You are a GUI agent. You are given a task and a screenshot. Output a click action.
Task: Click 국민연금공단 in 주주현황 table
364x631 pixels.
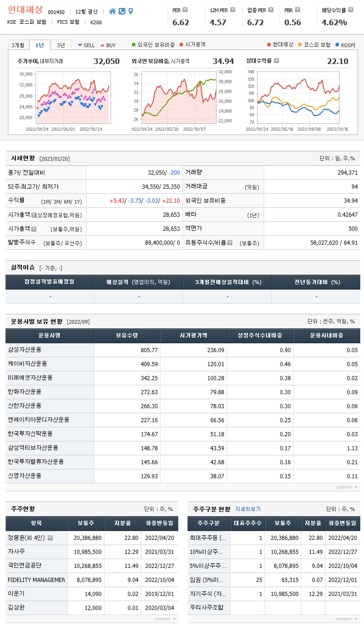(x=25, y=566)
